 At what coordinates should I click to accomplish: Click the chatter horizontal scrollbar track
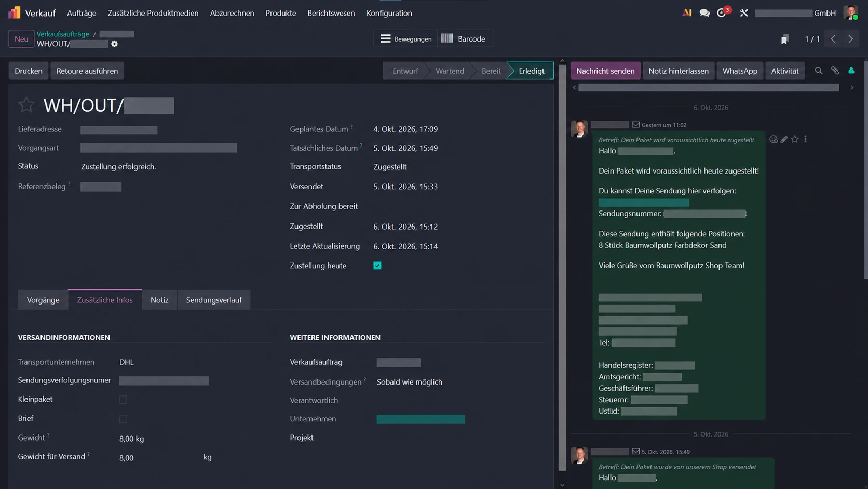click(709, 88)
